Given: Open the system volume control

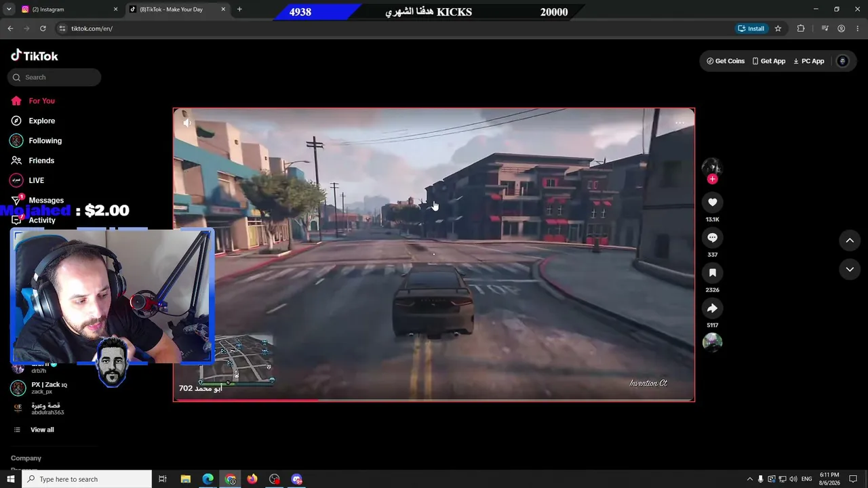Looking at the screenshot, I should coord(793,479).
